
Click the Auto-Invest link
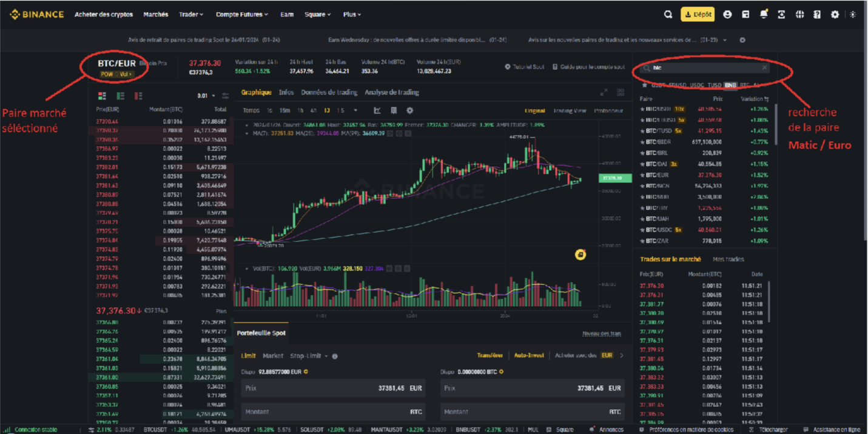coord(529,356)
